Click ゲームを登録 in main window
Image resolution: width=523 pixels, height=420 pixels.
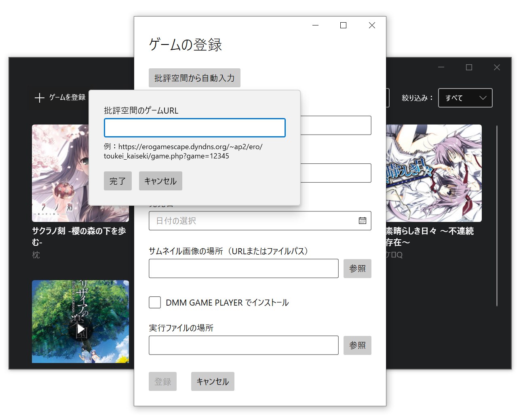point(60,97)
